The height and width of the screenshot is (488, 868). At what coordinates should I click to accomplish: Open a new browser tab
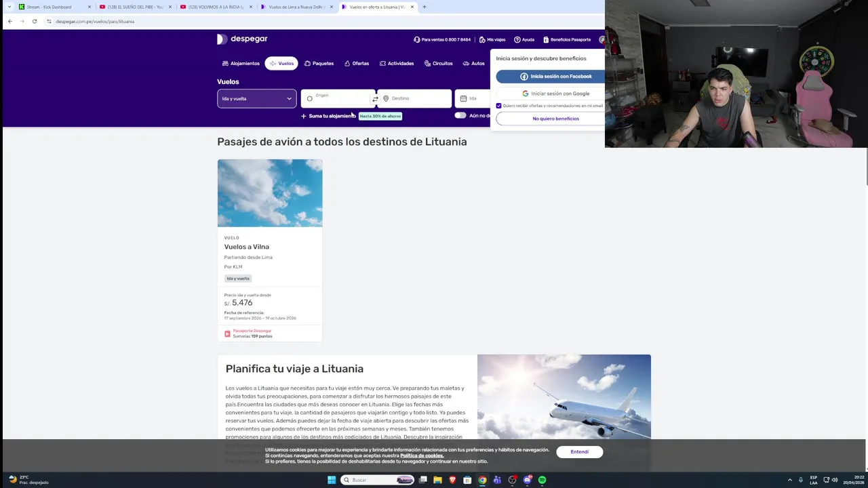425,7
